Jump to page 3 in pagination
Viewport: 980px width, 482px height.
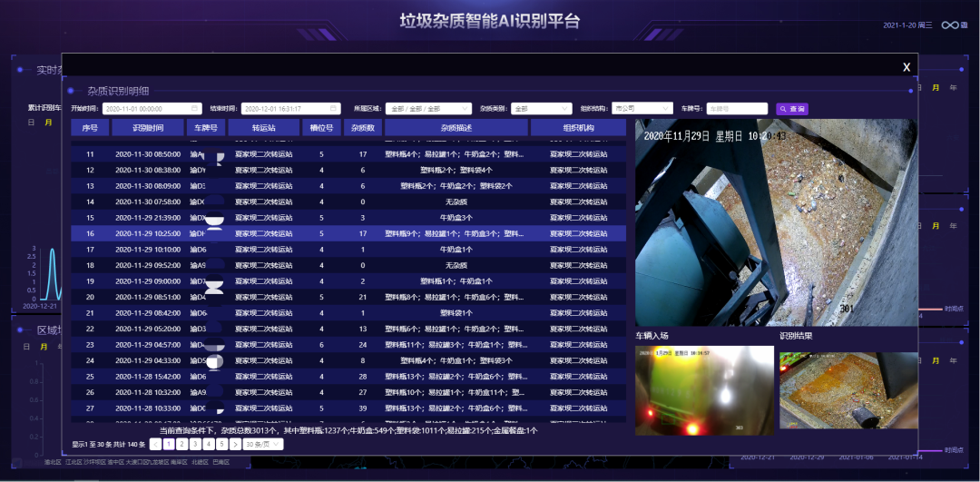point(195,445)
